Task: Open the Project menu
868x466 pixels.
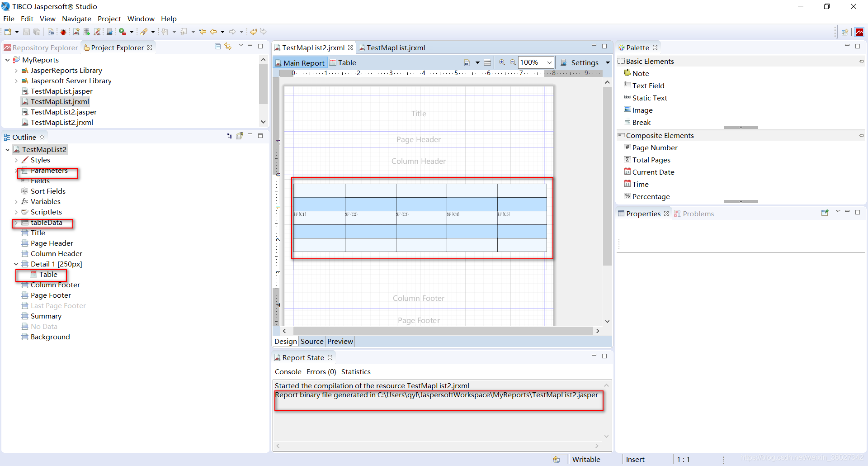Action: [109, 19]
